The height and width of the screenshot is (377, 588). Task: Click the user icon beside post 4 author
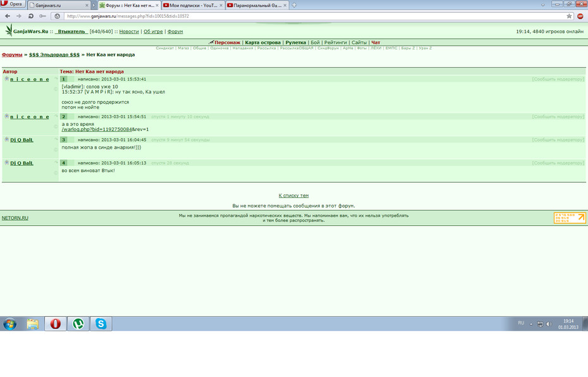tap(6, 163)
